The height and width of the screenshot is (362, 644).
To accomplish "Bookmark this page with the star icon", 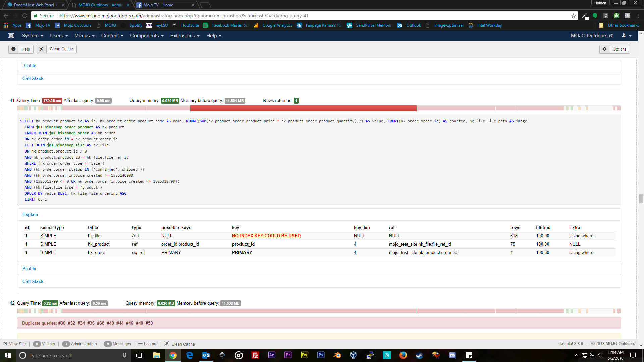I will (574, 16).
